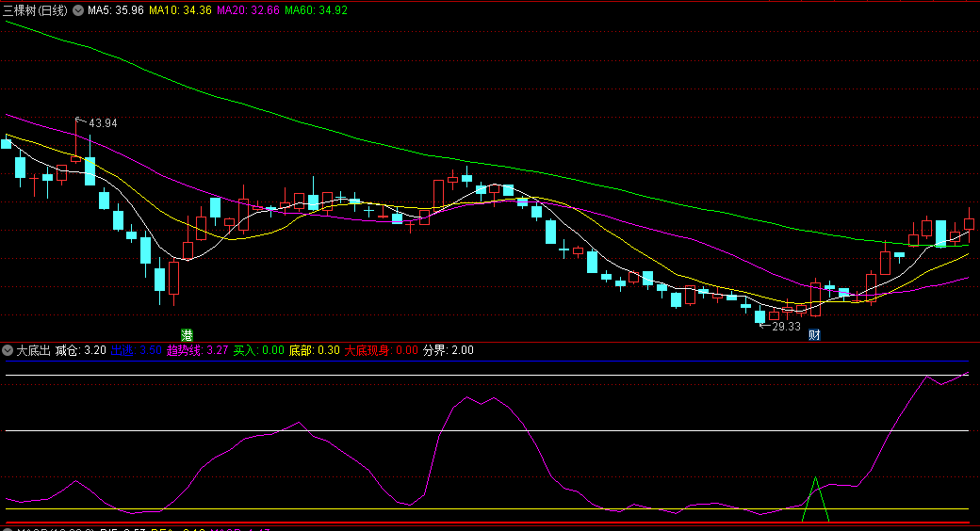The width and height of the screenshot is (980, 531).
Task: Click the green 买入: 0.00 label
Action: coord(258,350)
